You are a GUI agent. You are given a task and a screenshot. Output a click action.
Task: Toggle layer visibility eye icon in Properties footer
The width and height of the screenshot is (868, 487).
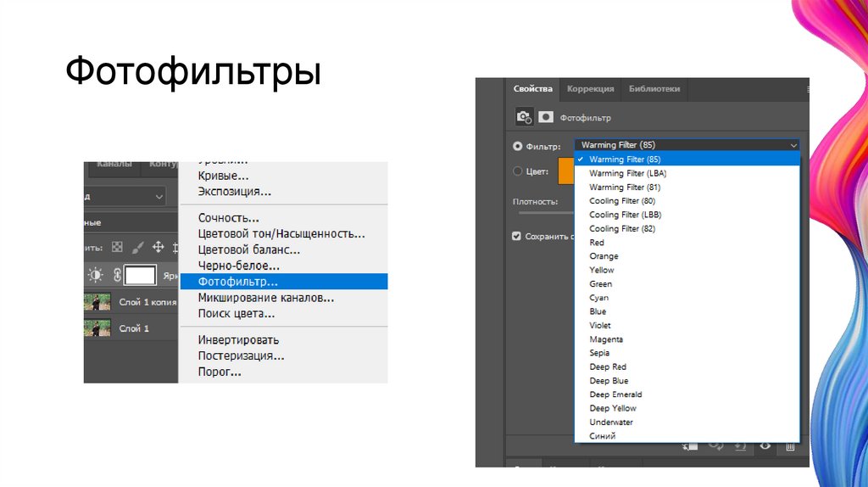tap(765, 446)
